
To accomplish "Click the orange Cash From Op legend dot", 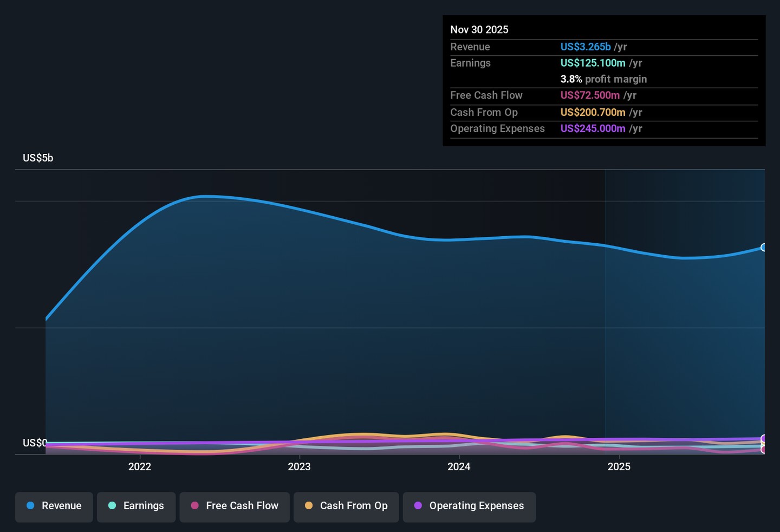I will tap(309, 505).
